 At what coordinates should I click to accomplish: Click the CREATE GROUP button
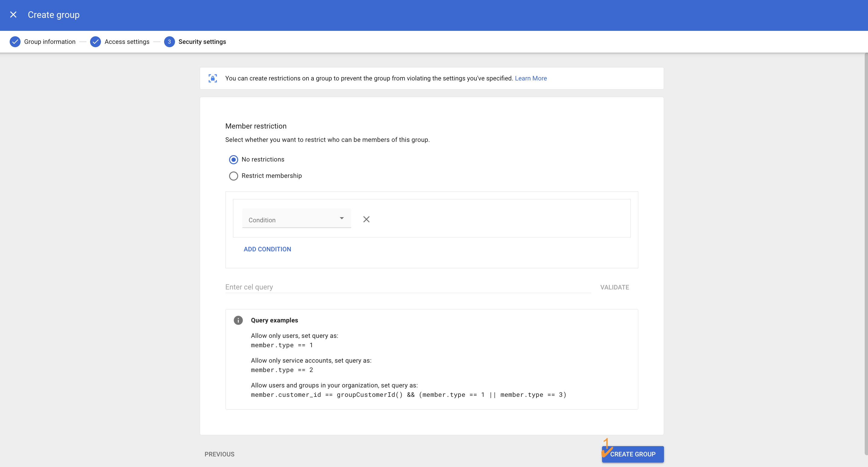tap(633, 454)
